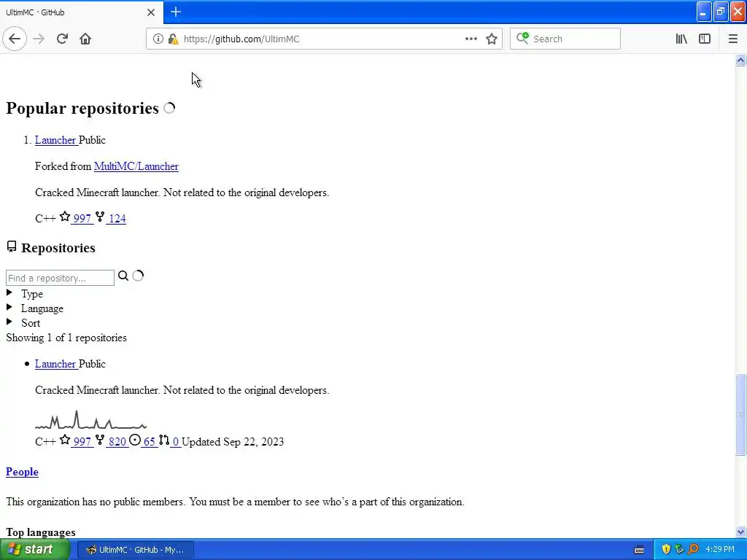Click the keyboard icon in the taskbar
This screenshot has width=747, height=560.
(639, 550)
